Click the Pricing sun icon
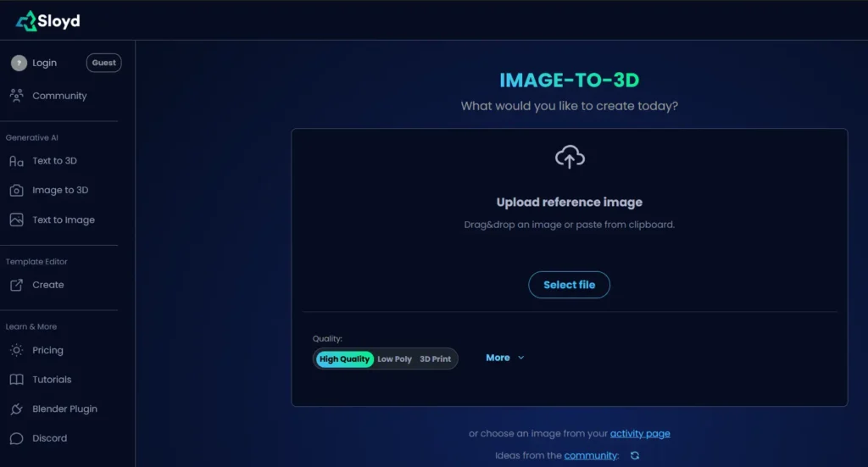This screenshot has height=467, width=868. pyautogui.click(x=17, y=350)
